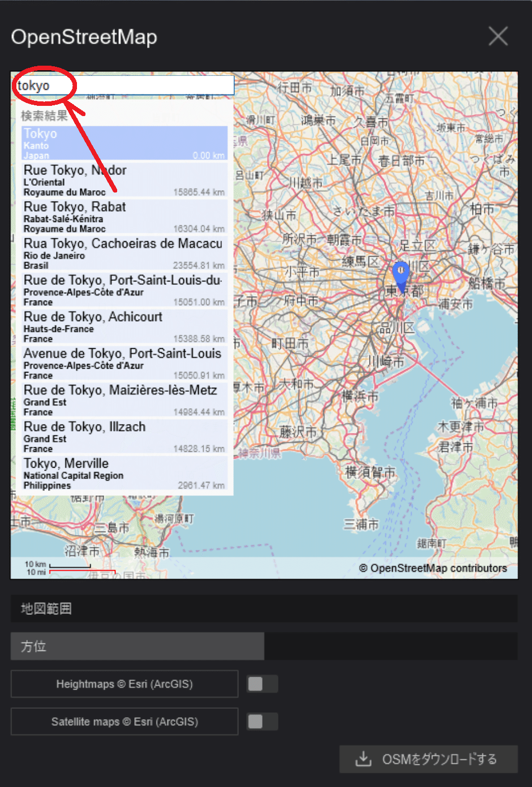Viewport: 532px width, 787px height.
Task: Select Tokyo, Merville Philippines result
Action: pyautogui.click(x=125, y=473)
